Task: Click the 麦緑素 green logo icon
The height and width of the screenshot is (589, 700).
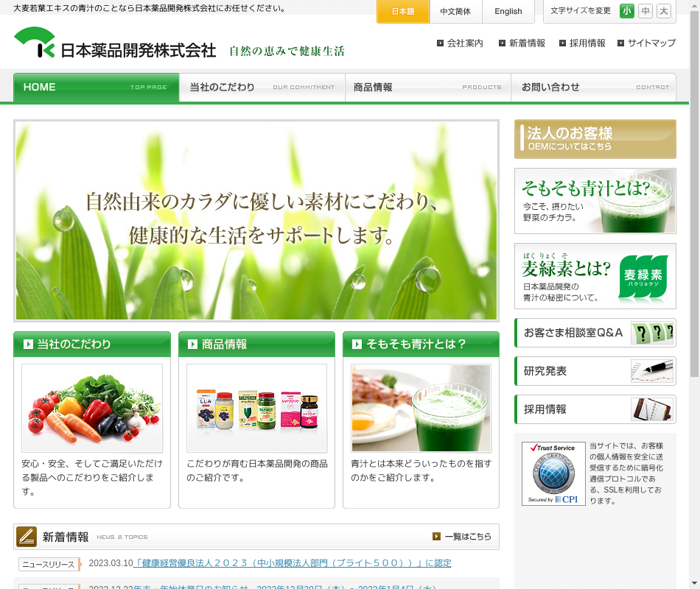Action: 643,277
